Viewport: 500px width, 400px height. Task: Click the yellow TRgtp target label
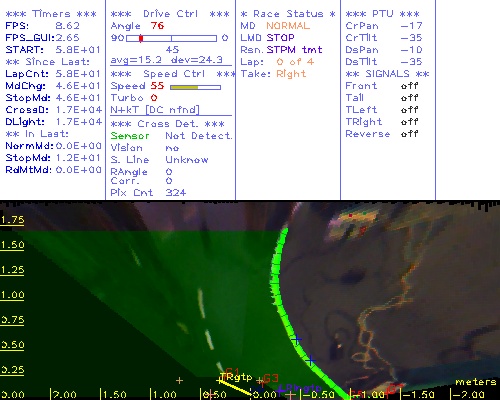pos(237,377)
